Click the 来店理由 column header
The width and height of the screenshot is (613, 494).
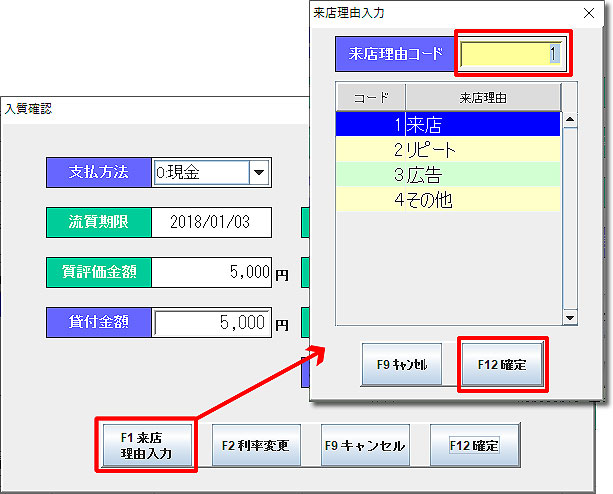coord(483,97)
